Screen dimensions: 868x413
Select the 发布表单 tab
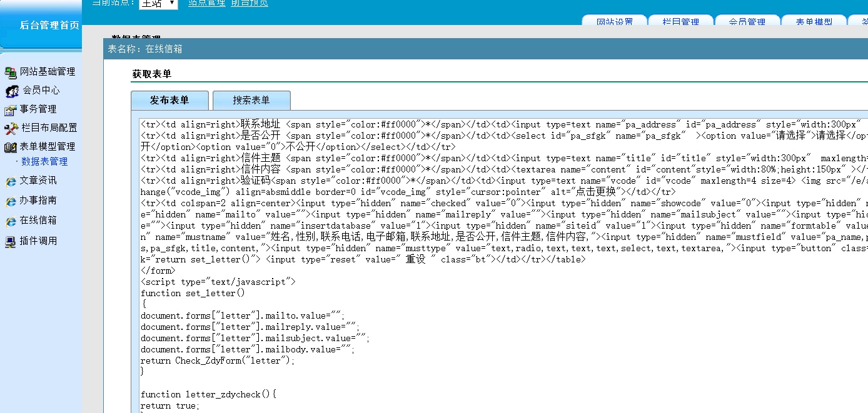click(169, 101)
